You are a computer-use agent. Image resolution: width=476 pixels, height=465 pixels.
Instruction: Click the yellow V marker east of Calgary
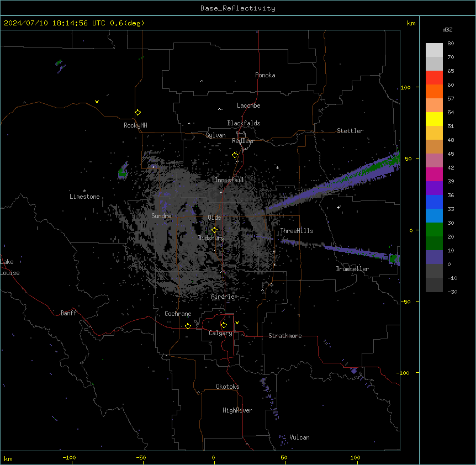pyautogui.click(x=237, y=323)
